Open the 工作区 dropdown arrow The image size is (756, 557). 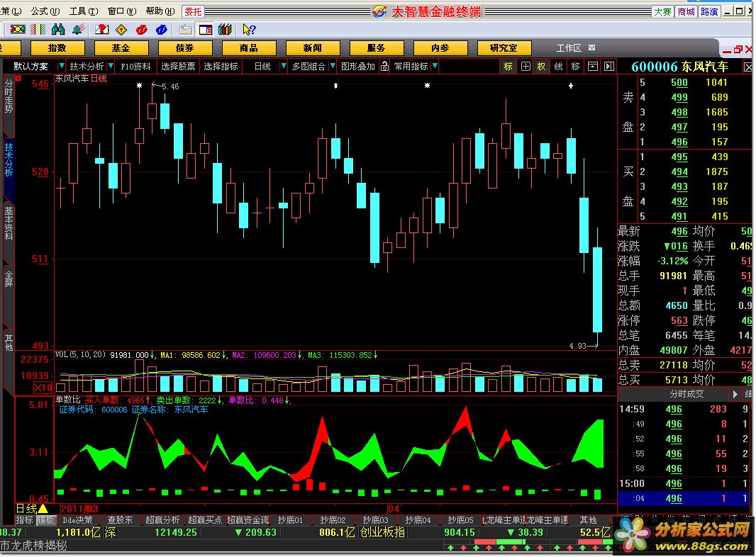592,47
